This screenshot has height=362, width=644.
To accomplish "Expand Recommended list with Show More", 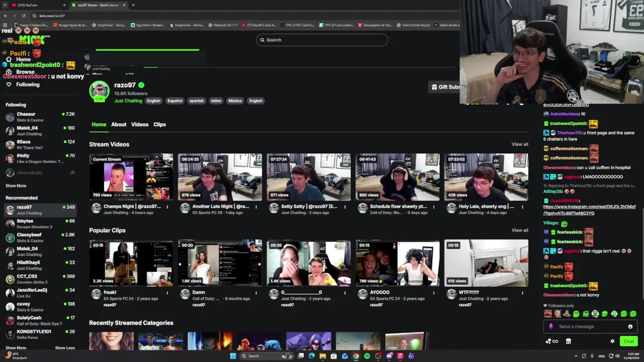I will click(x=16, y=347).
